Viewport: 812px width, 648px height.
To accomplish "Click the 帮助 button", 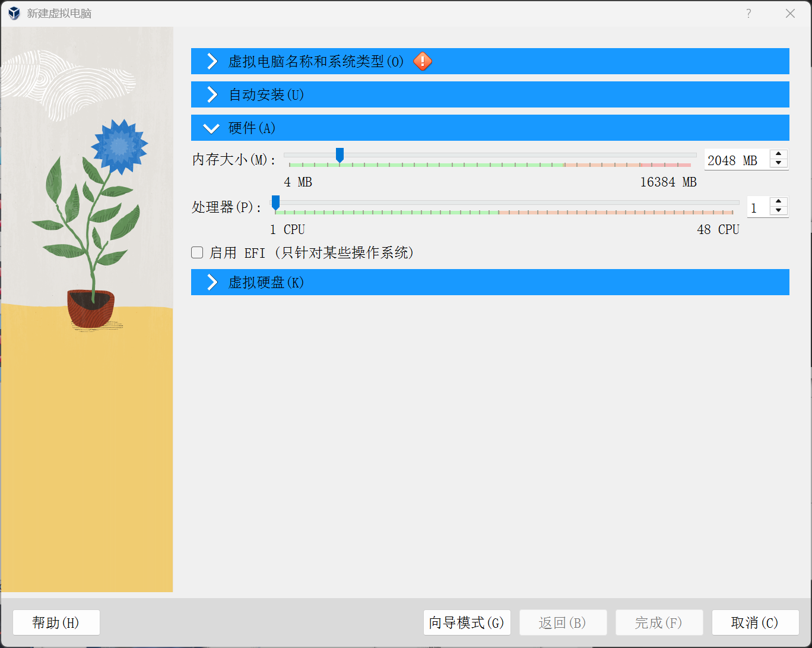I will tap(56, 622).
